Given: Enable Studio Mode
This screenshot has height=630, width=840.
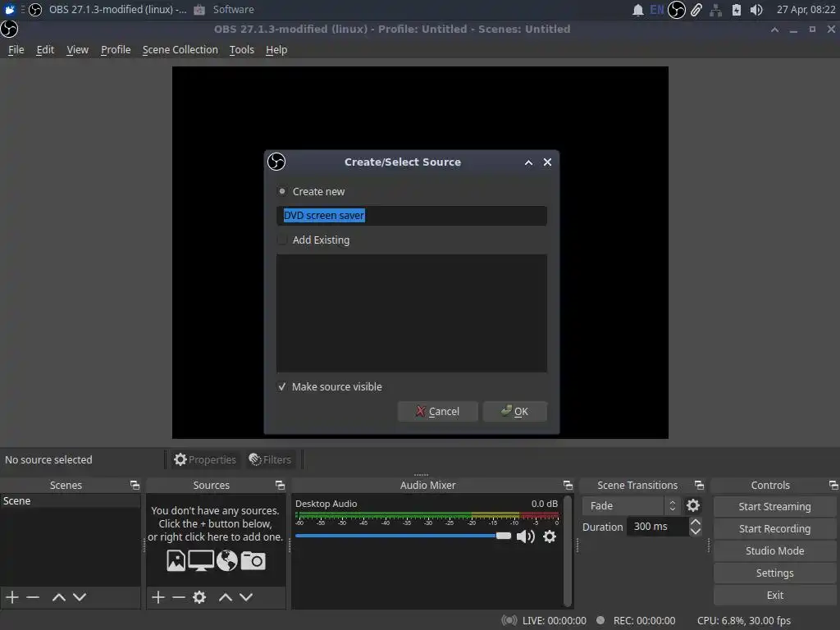Looking at the screenshot, I should (x=774, y=550).
